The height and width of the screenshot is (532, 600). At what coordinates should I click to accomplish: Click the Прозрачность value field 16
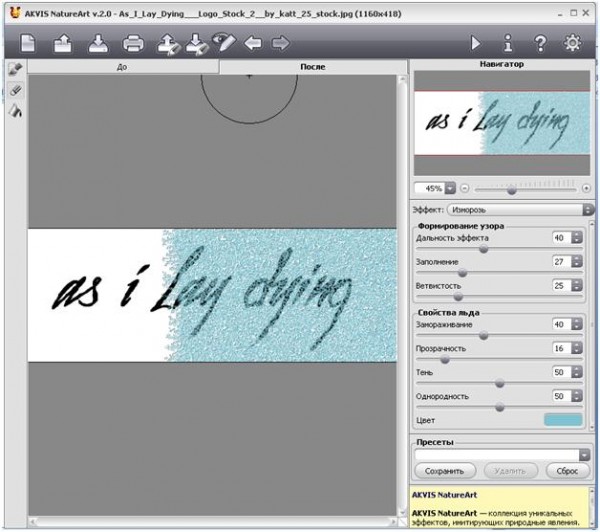point(561,348)
